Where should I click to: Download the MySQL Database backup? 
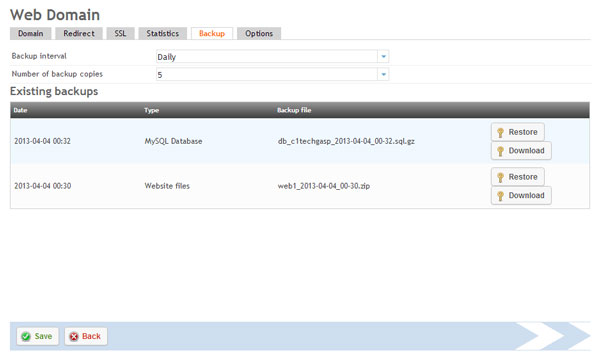[521, 151]
